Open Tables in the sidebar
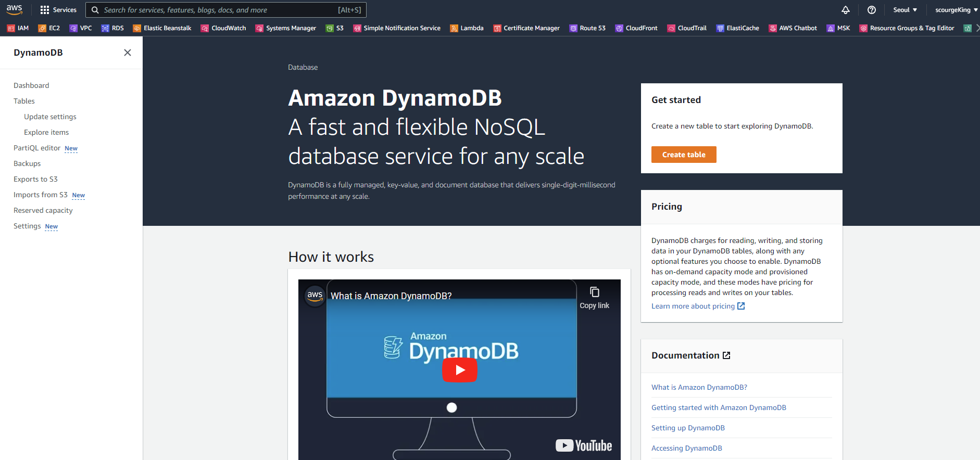 [24, 101]
